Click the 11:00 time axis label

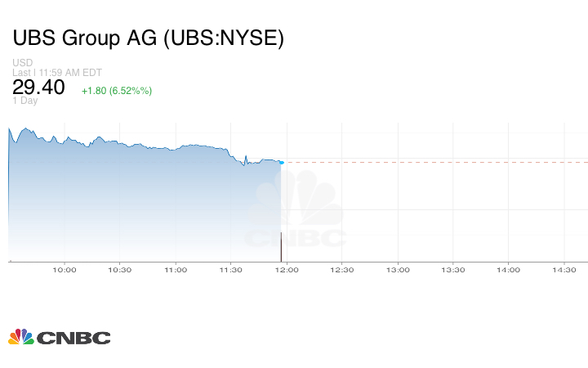[x=176, y=270]
